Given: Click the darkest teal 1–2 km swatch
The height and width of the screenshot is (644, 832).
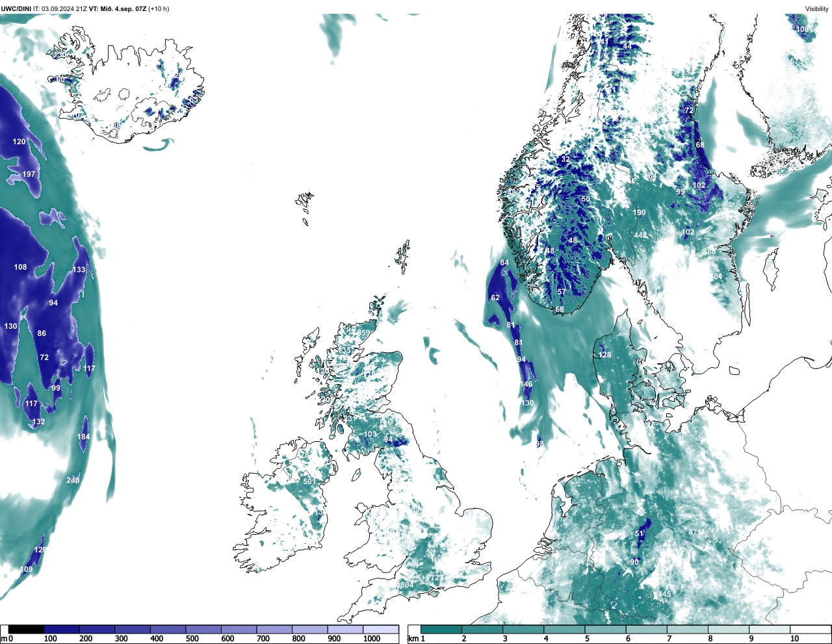Looking at the screenshot, I should tap(441, 629).
